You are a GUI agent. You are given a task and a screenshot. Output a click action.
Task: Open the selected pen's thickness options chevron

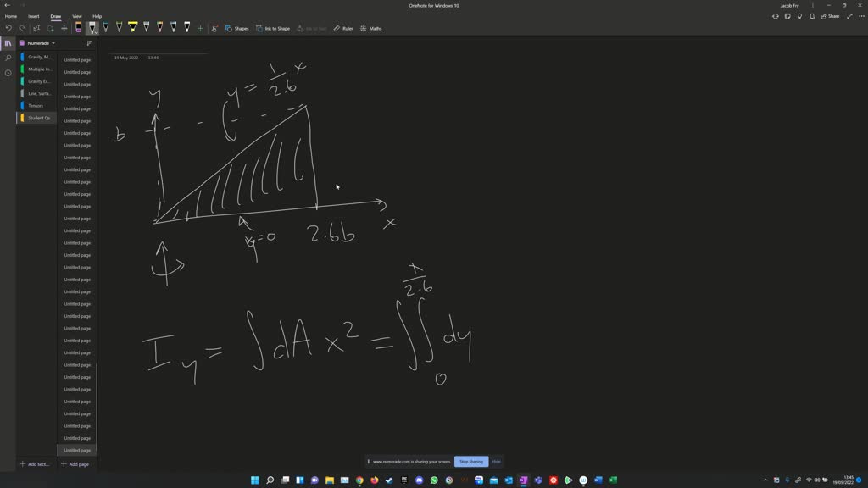[96, 32]
